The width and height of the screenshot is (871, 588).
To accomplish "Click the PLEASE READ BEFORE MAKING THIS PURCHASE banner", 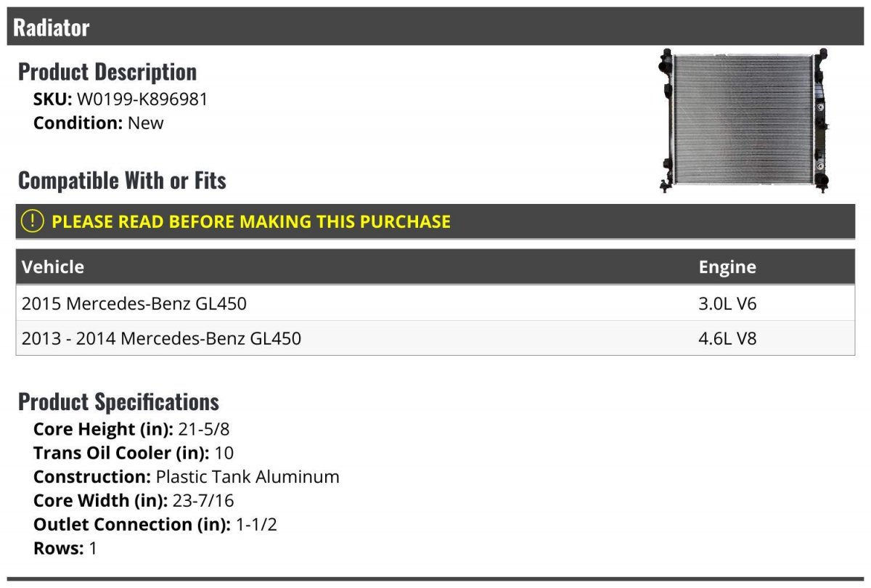I will coord(250,221).
